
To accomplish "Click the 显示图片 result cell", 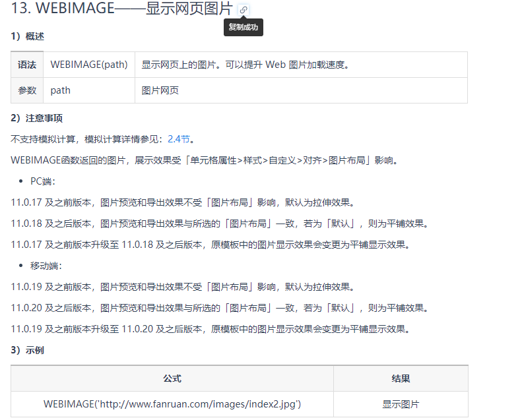I will [401, 404].
